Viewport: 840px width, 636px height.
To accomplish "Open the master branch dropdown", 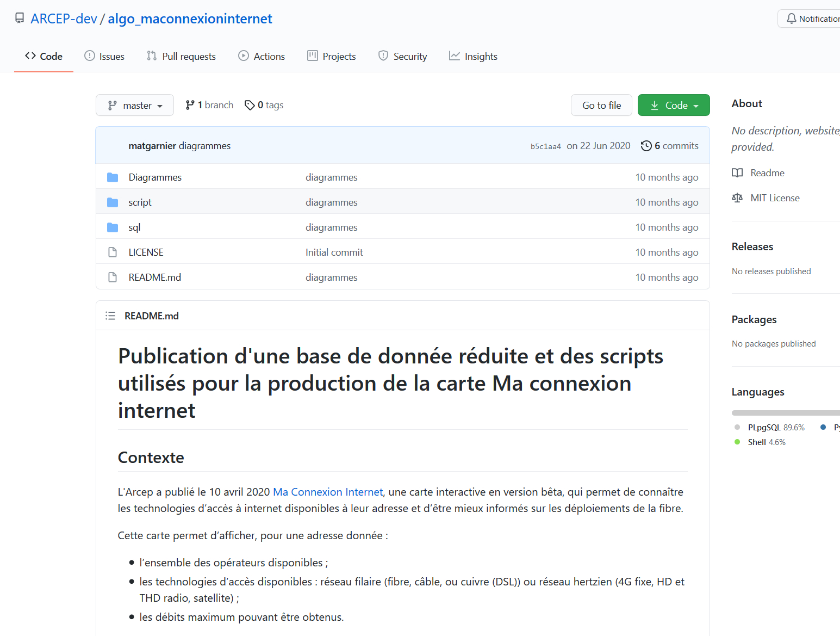I will pos(135,105).
